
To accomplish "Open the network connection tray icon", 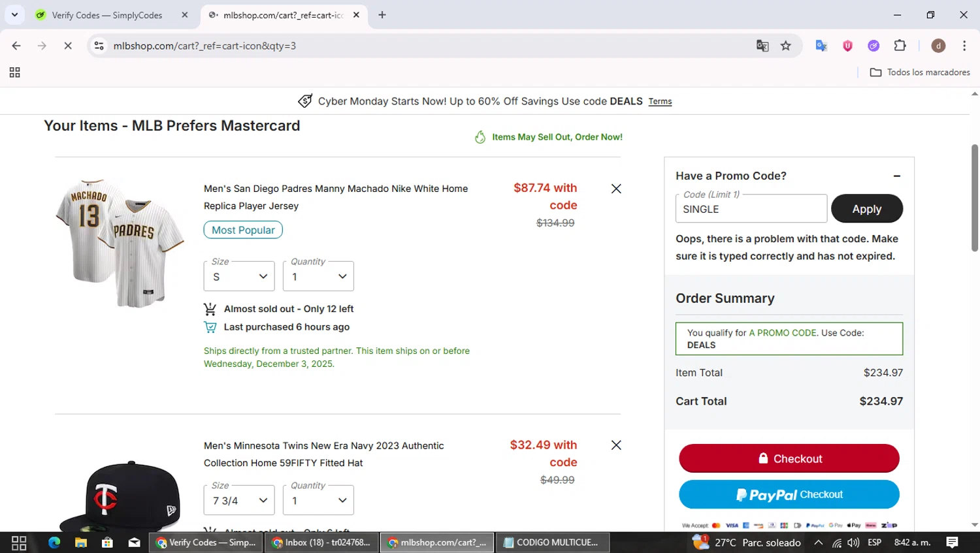I will [x=837, y=543].
